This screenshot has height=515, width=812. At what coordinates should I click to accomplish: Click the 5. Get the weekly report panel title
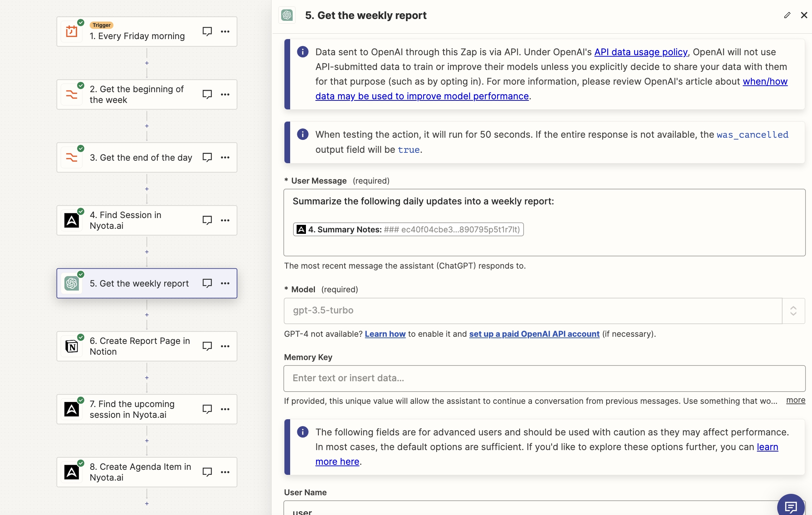click(x=365, y=15)
